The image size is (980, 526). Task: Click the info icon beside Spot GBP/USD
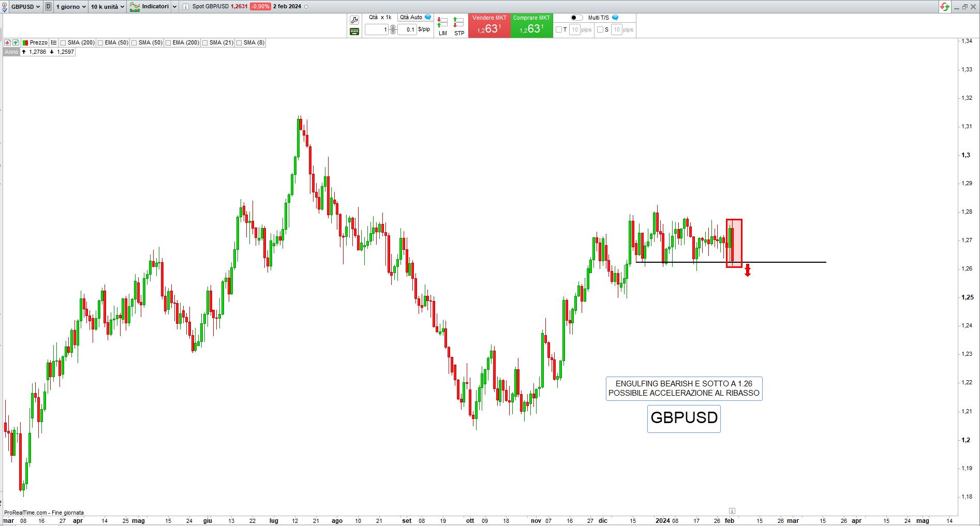(x=186, y=7)
